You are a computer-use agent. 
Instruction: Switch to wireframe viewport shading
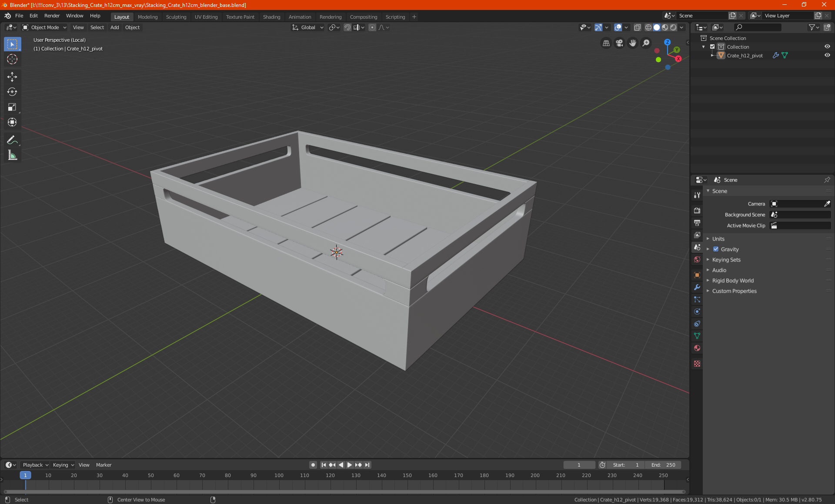[648, 27]
